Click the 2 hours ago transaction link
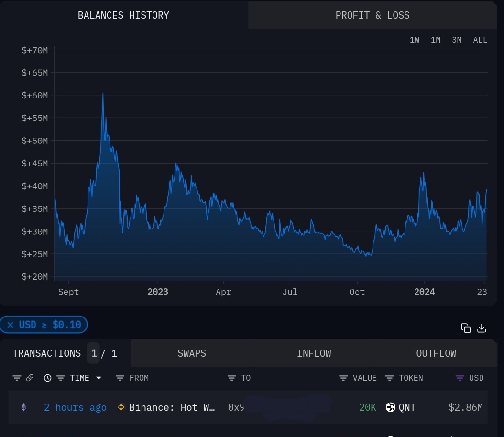This screenshot has height=437, width=504. pyautogui.click(x=75, y=407)
